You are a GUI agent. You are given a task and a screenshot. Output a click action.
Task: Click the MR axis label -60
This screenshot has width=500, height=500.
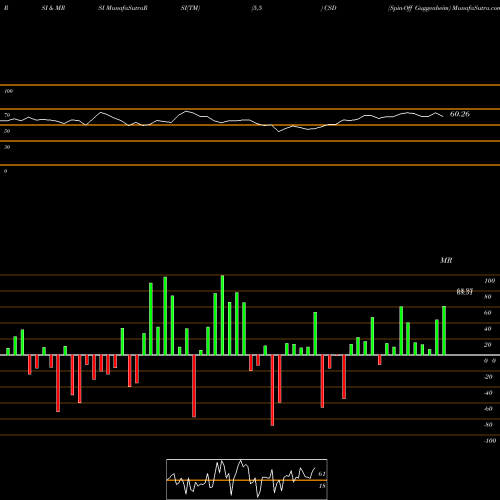[x=488, y=409]
